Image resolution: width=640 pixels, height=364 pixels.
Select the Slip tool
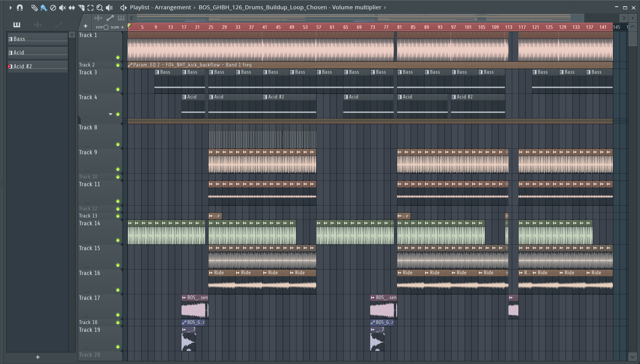click(x=72, y=8)
